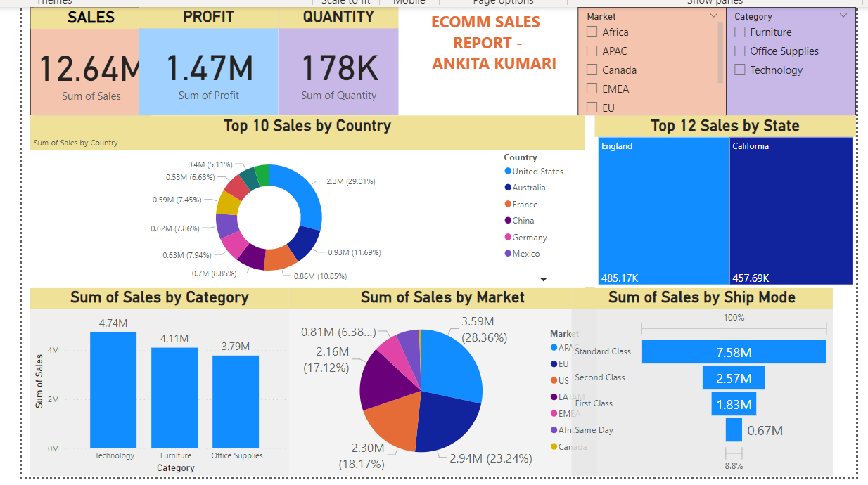Select the Technology bar in category chart
The image size is (868, 485).
pyautogui.click(x=113, y=390)
